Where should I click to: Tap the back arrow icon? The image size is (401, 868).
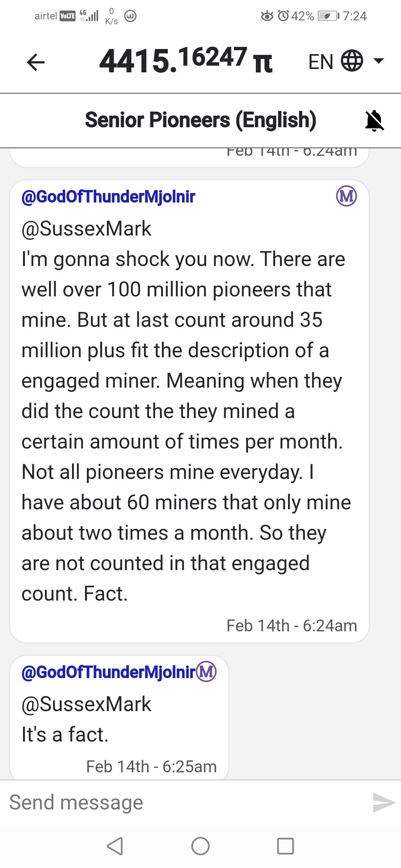pos(36,62)
